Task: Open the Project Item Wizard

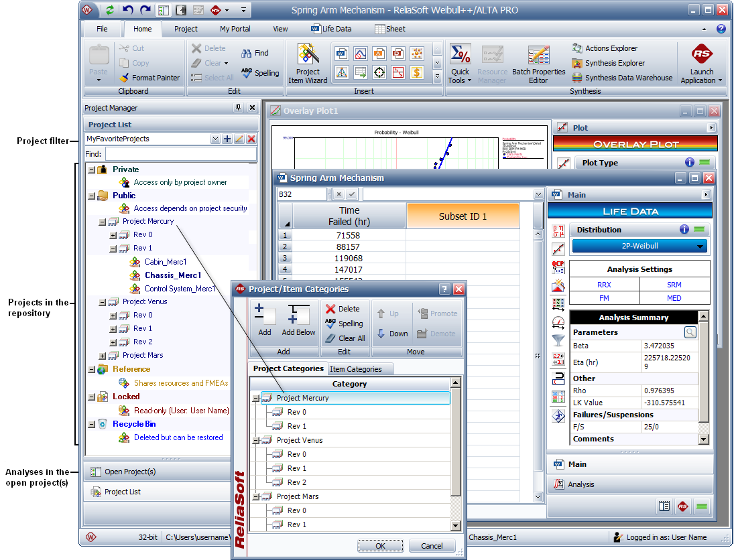Action: [308, 64]
